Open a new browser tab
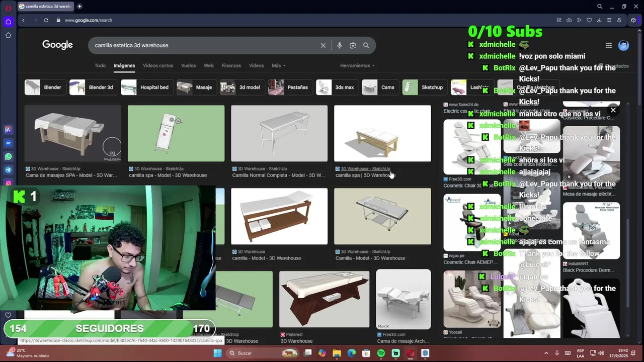The image size is (644, 362). (x=79, y=7)
